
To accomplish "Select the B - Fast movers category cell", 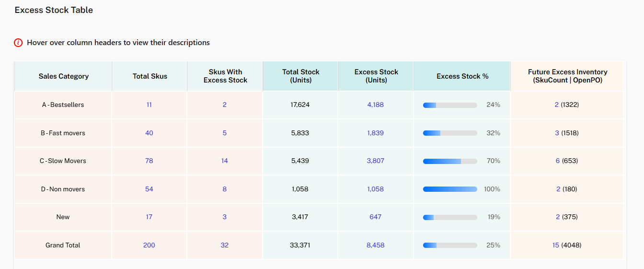I will click(63, 133).
